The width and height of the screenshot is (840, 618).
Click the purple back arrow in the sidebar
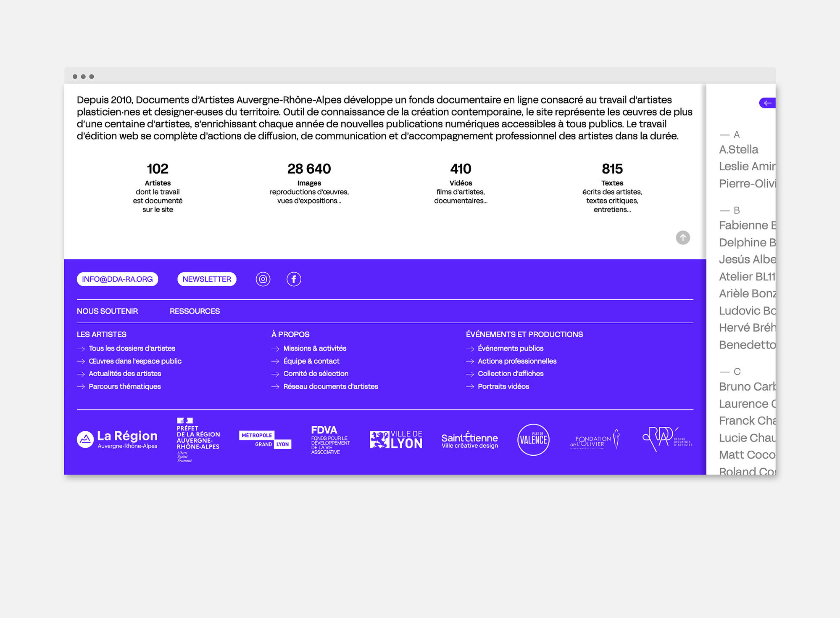[x=767, y=103]
